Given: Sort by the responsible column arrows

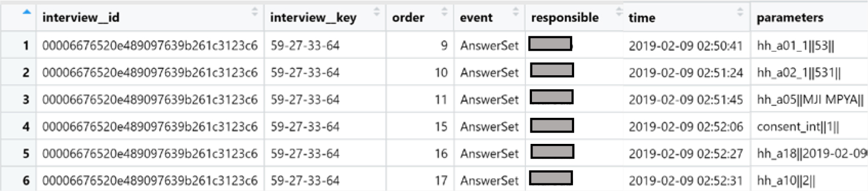Looking at the screenshot, I should point(619,12).
